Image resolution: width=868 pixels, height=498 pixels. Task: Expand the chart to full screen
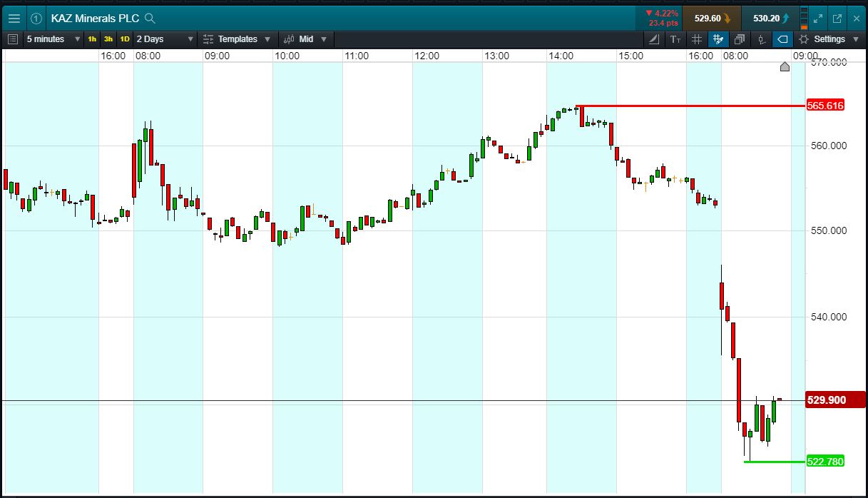click(x=819, y=19)
